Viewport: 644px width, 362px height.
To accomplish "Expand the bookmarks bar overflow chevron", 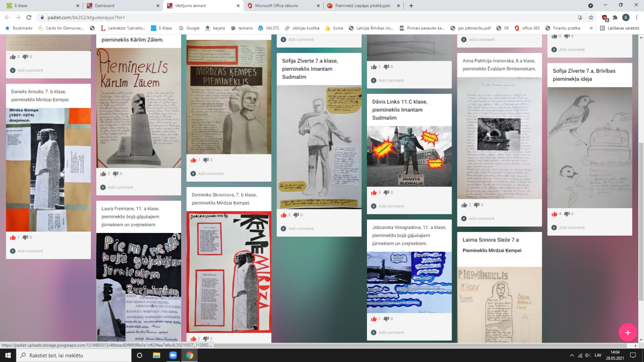I will coord(591,28).
